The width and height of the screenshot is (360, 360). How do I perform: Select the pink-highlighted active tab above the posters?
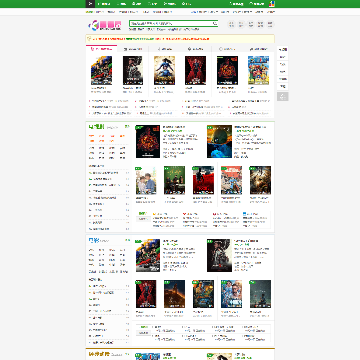click(x=101, y=49)
